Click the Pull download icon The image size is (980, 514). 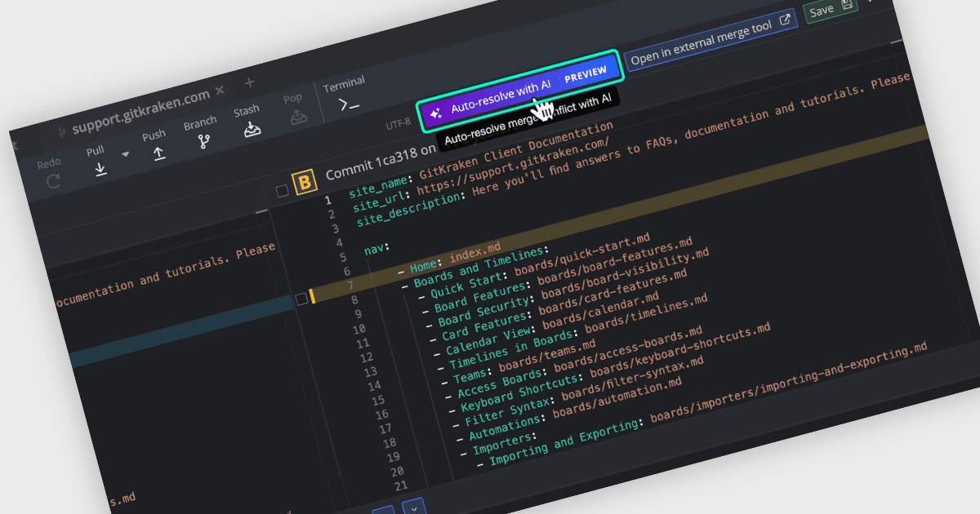(x=100, y=170)
